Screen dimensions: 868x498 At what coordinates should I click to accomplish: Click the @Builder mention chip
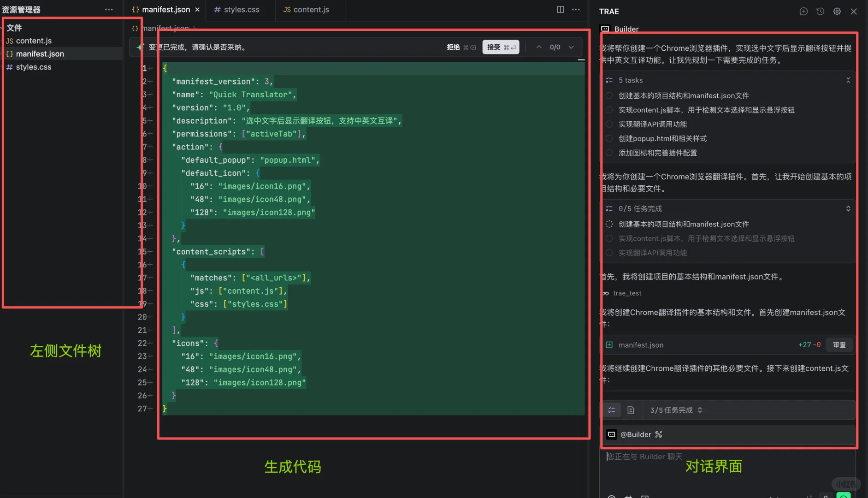click(x=636, y=434)
